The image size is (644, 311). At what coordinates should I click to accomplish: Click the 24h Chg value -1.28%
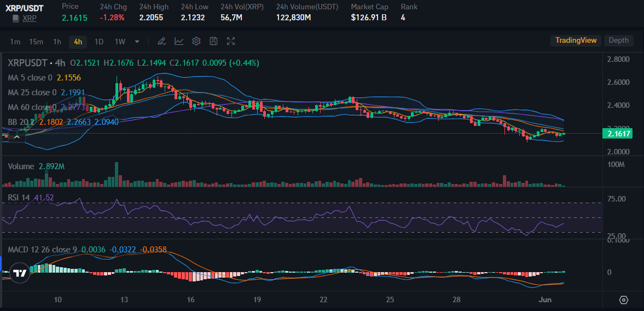(112, 18)
